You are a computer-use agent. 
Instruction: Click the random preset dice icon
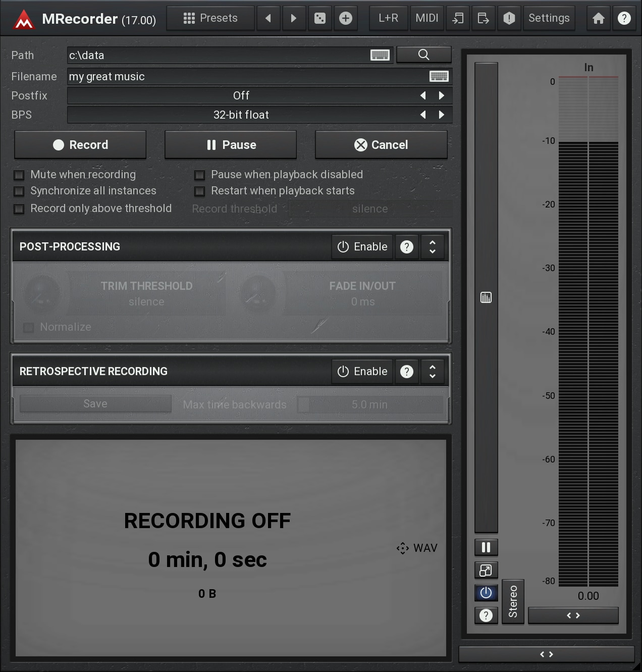coord(320,19)
